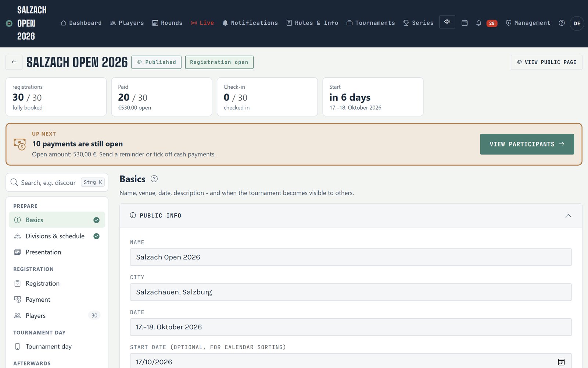The image size is (588, 368).
Task: Edit the City field Salzachauen, Salzburg
Action: 351,292
